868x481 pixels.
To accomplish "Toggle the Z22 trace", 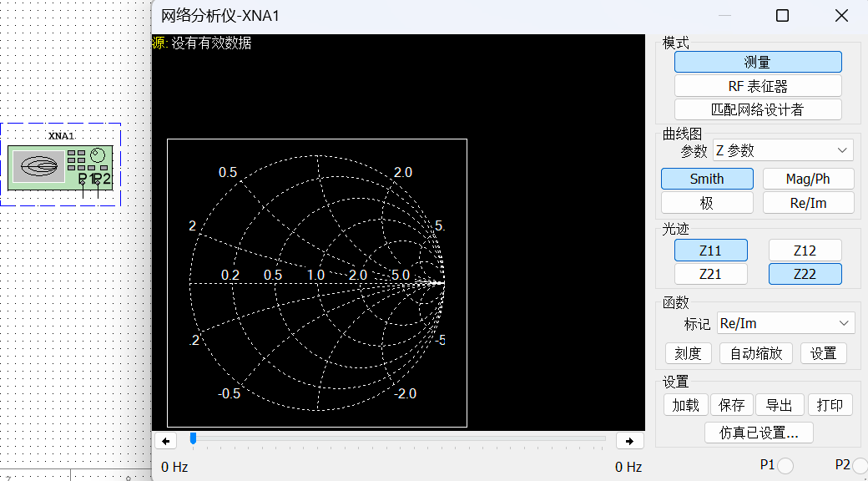I will coord(805,274).
